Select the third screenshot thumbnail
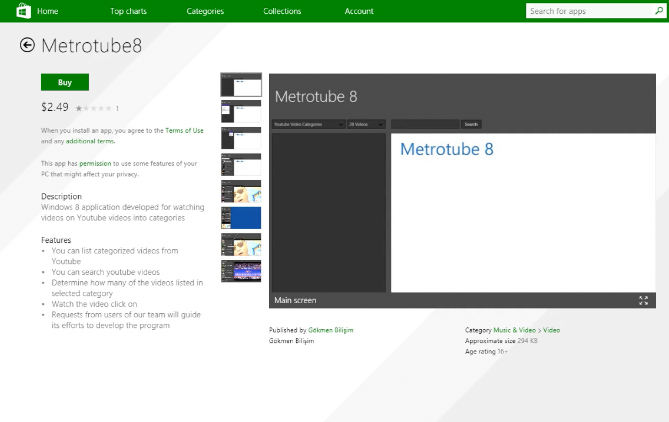Image resolution: width=669 pixels, height=422 pixels. tap(241, 138)
